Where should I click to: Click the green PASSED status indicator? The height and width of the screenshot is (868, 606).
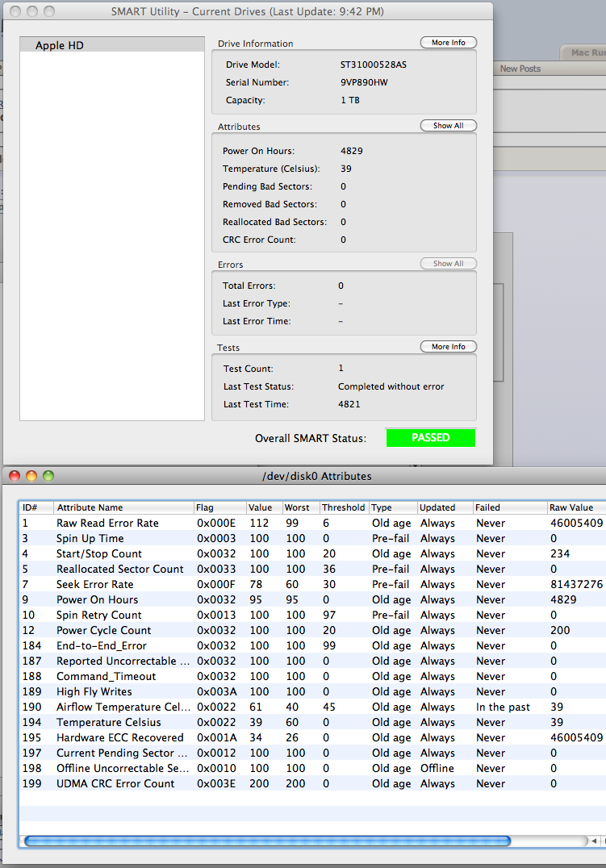(430, 438)
